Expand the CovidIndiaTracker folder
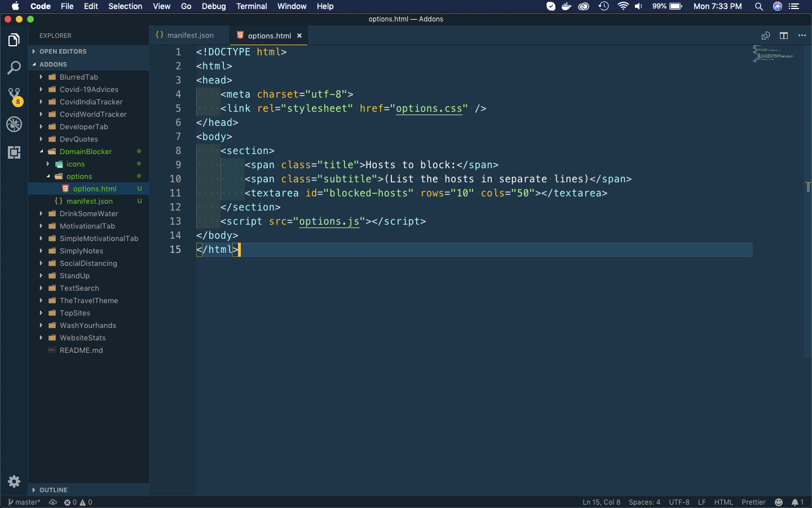This screenshot has height=508, width=812. pos(89,102)
